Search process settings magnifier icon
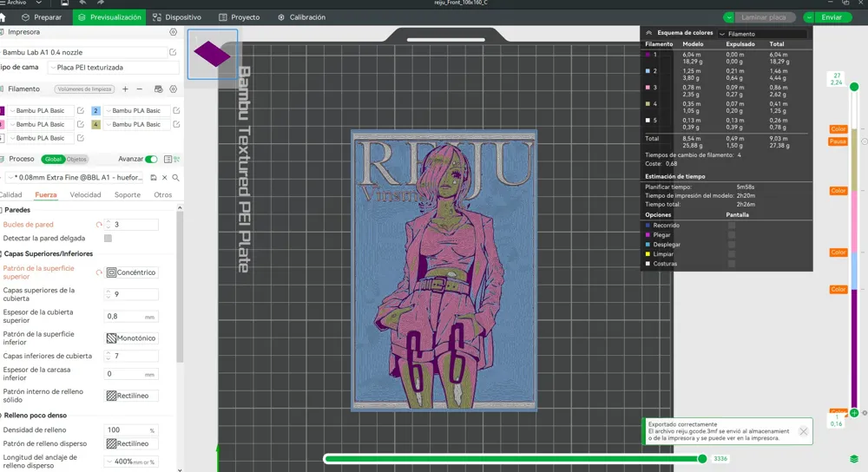This screenshot has height=472, width=868. tap(175, 178)
